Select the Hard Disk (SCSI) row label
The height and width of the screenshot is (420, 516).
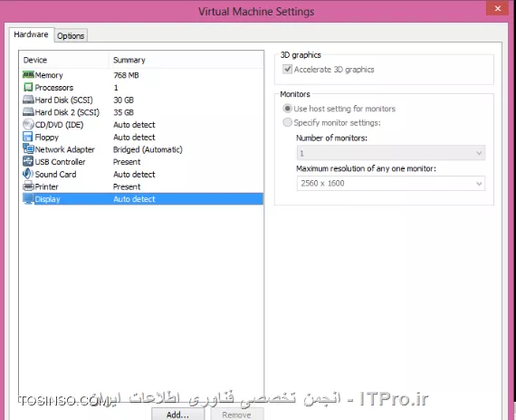tap(64, 100)
